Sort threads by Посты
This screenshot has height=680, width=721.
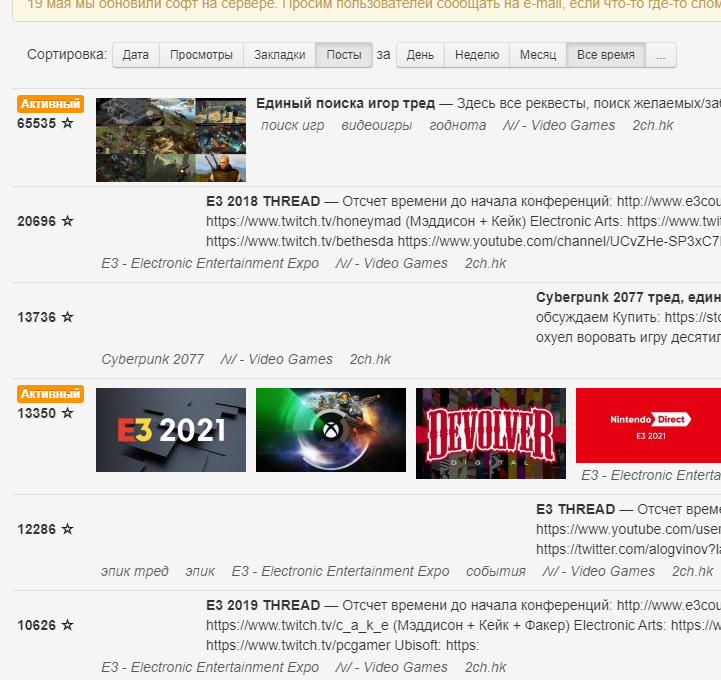(344, 55)
